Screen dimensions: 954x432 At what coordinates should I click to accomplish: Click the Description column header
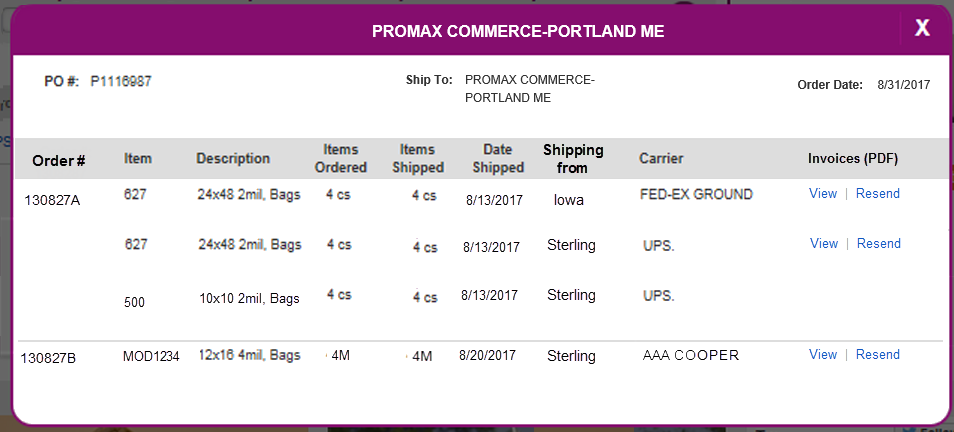233,158
